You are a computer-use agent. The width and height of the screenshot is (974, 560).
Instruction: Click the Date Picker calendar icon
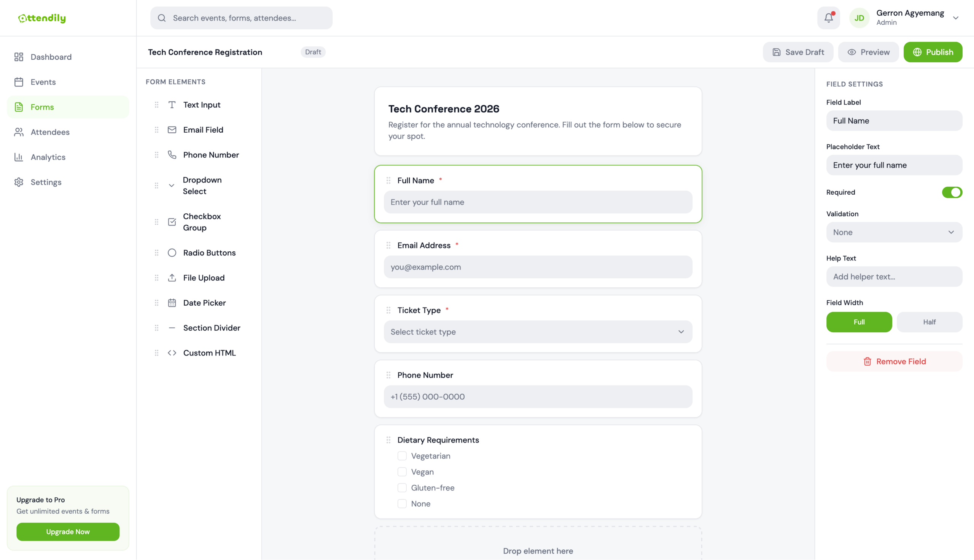point(172,303)
